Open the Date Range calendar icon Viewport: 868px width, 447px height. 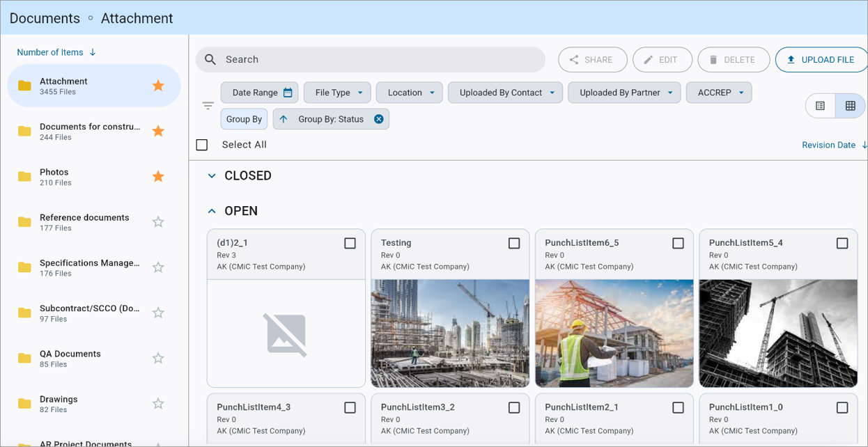pyautogui.click(x=288, y=93)
